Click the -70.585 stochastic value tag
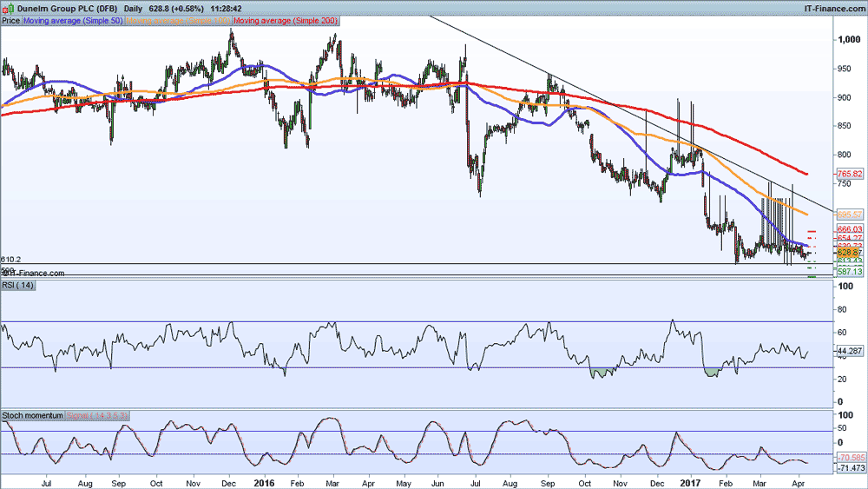This screenshot has height=489, width=868. click(851, 458)
